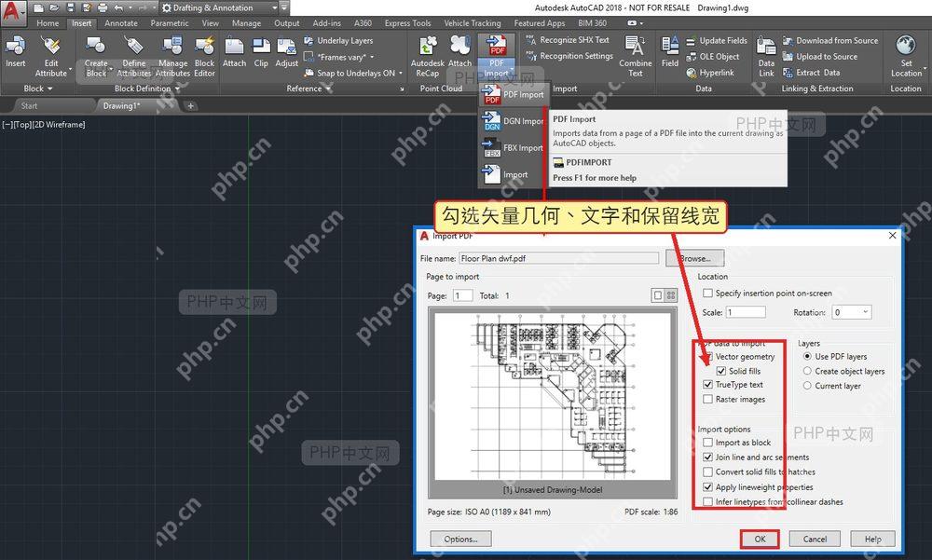Toggle the Solid fills checkbox
932x560 pixels.
(721, 371)
